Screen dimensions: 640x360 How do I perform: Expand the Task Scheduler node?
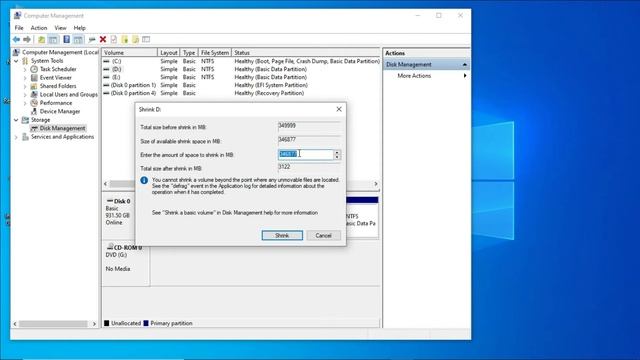25,69
